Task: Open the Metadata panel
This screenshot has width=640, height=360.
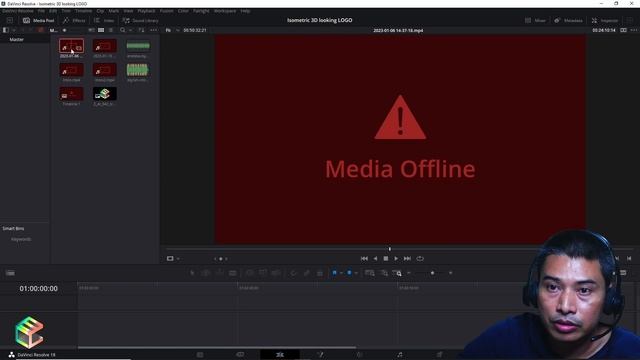Action: tap(568, 20)
